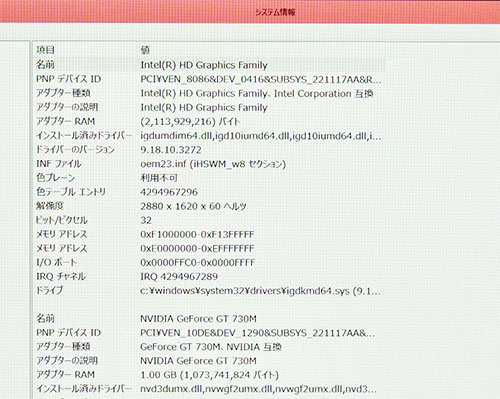Select the nvd3dumx.dll installed drivers value

tap(258, 389)
